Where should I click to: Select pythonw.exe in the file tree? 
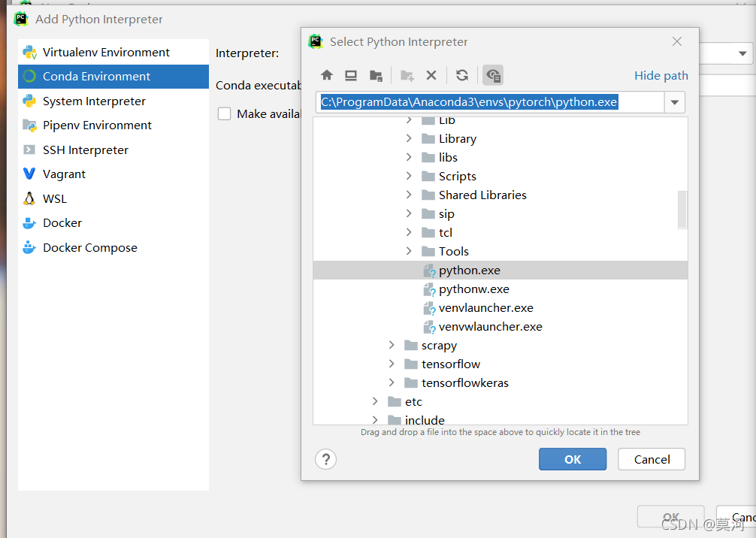(474, 289)
